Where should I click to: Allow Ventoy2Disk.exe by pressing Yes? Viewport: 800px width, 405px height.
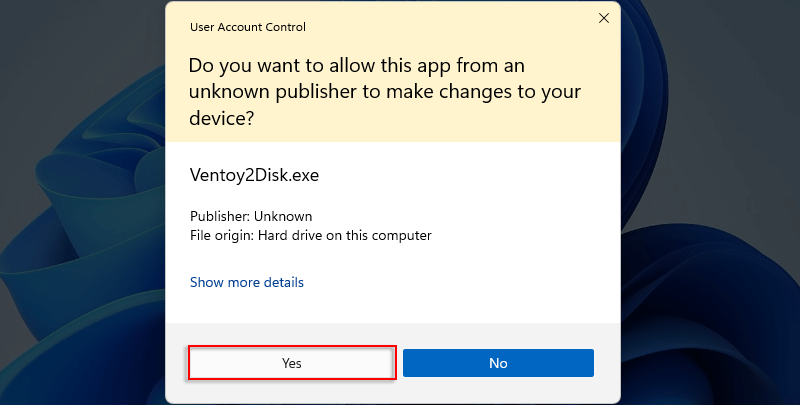tap(292, 363)
